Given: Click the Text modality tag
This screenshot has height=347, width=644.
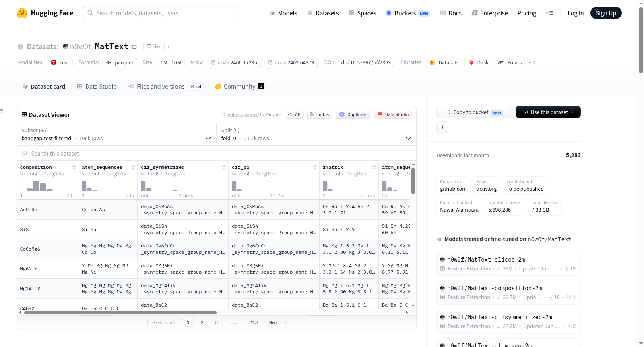Looking at the screenshot, I should point(60,62).
